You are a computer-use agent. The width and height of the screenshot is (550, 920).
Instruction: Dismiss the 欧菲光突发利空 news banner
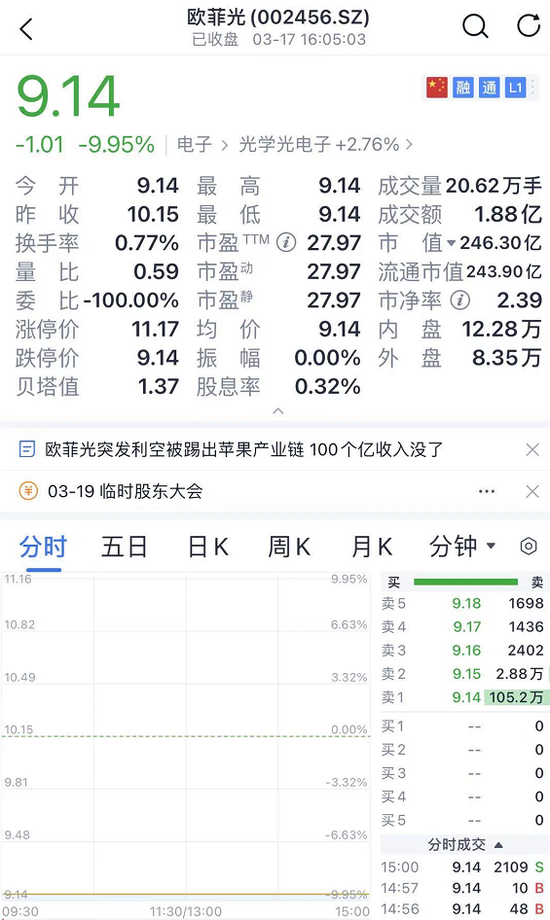[x=532, y=450]
